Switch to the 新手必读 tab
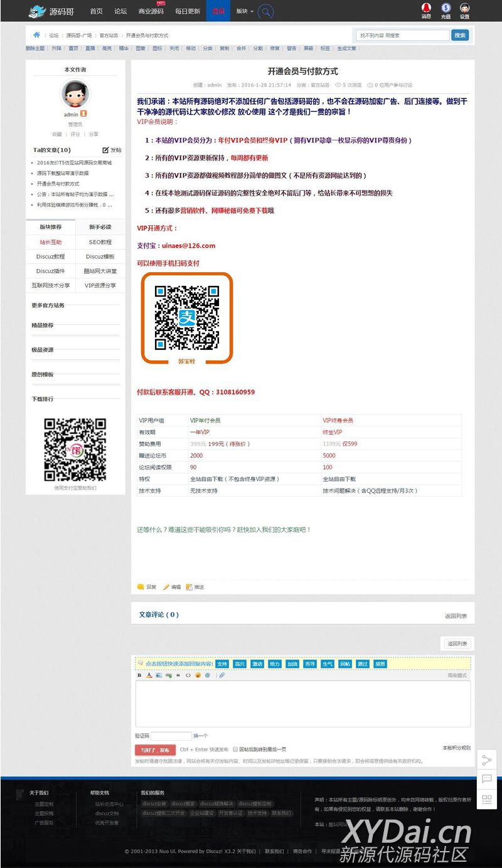 point(100,227)
